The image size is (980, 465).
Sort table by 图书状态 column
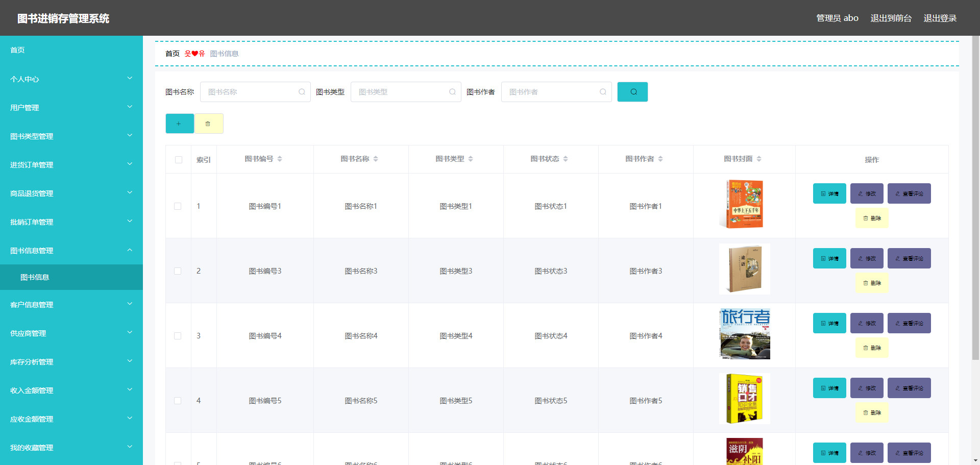(566, 159)
